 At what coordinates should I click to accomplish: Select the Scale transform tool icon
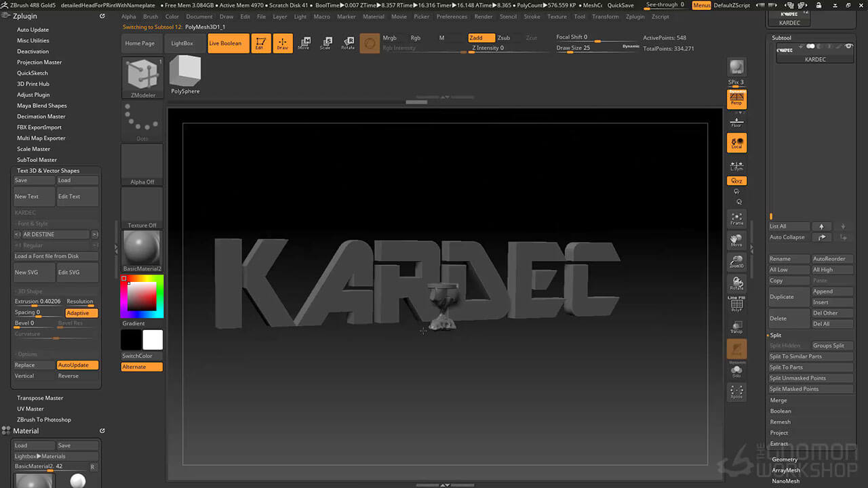pos(325,43)
